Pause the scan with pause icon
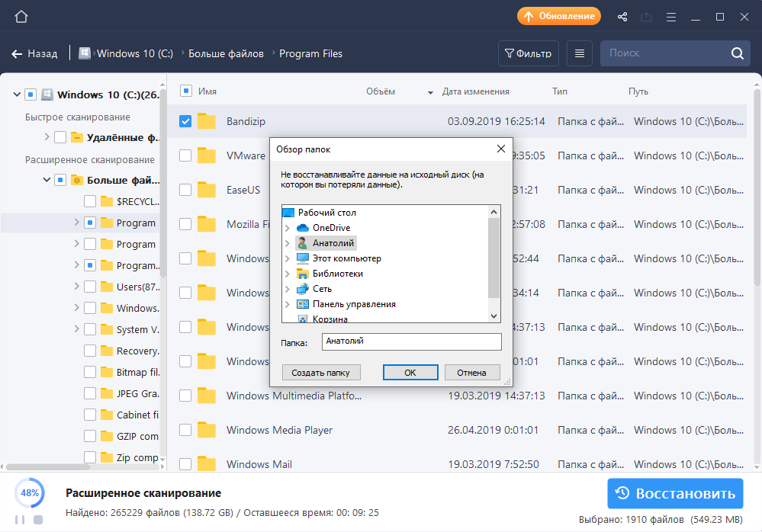 [20, 520]
